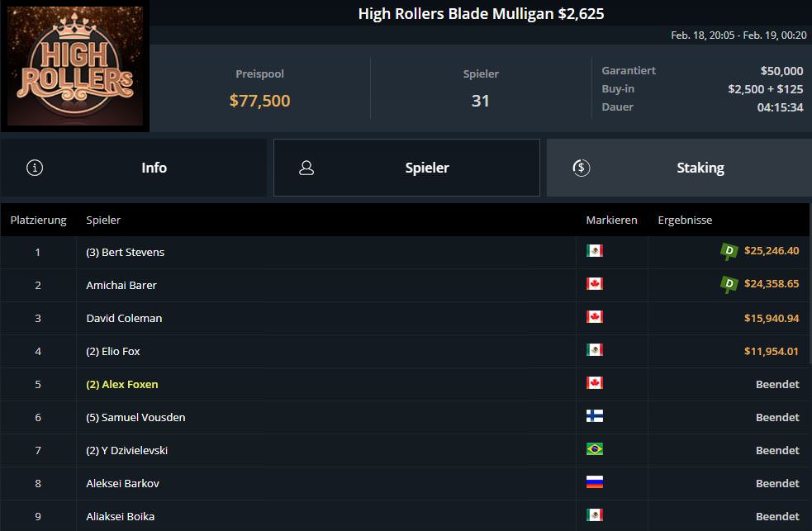The width and height of the screenshot is (812, 531).
Task: Click the staking dollar icon
Action: pos(581,168)
